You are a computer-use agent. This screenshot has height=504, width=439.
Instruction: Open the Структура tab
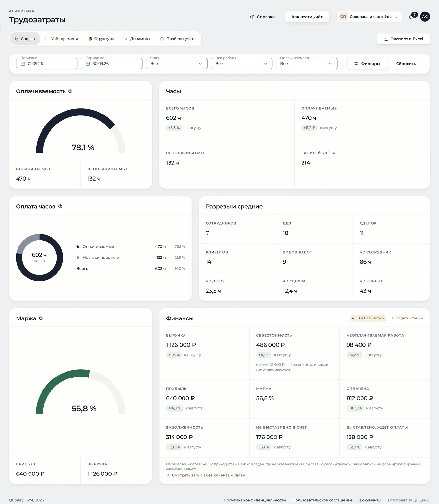tap(101, 39)
